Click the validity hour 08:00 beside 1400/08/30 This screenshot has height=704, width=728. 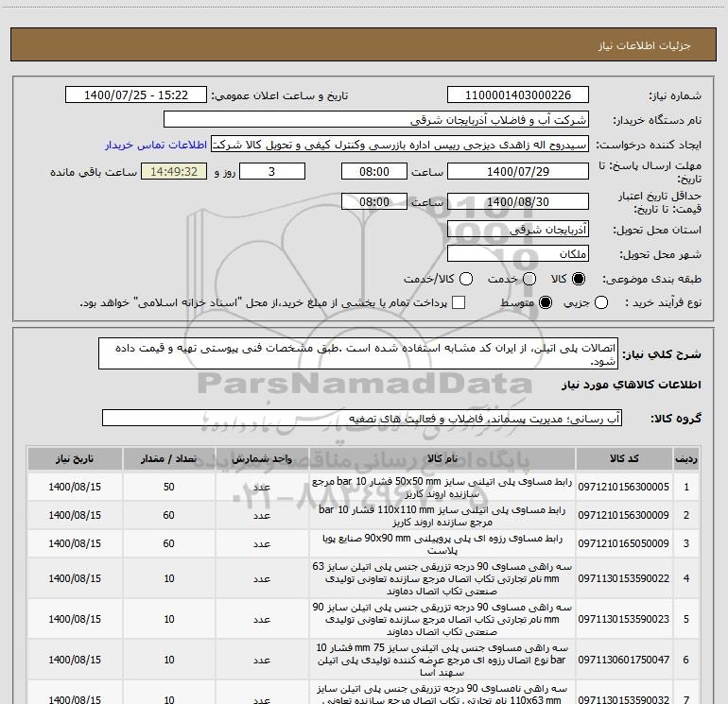click(x=374, y=202)
